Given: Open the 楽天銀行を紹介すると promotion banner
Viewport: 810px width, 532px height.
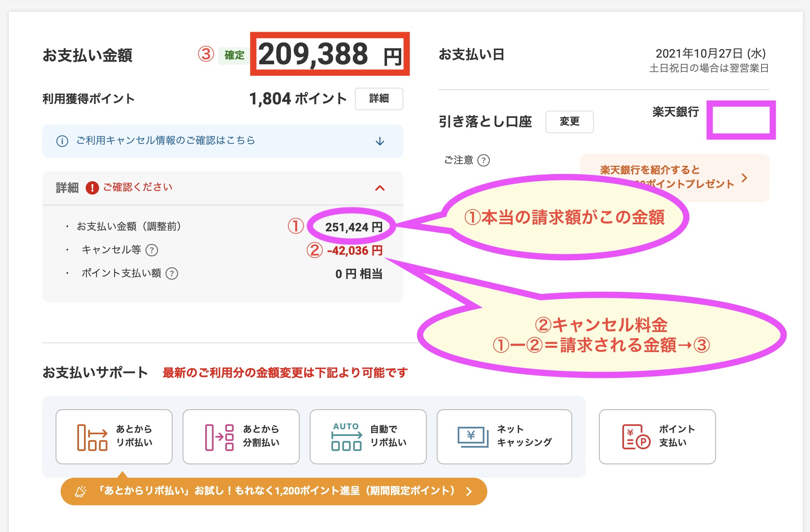Looking at the screenshot, I should (675, 177).
